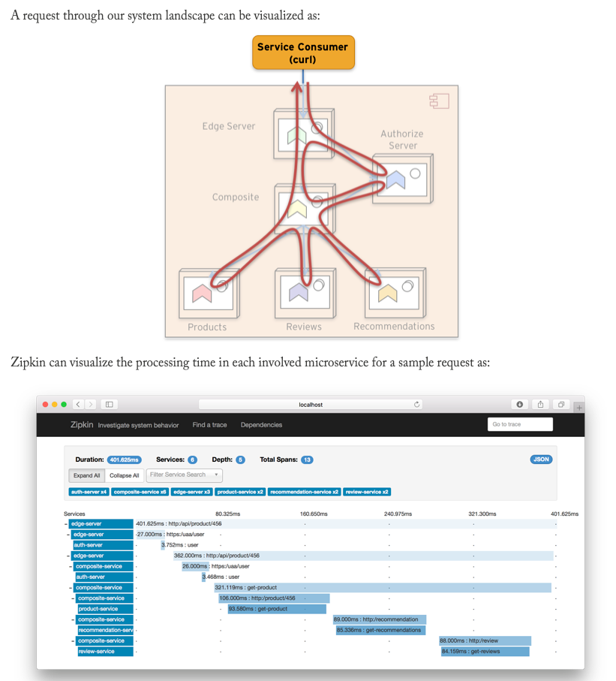Focus the Go to trace field
Viewport: 616px width, 681px height.
click(520, 424)
